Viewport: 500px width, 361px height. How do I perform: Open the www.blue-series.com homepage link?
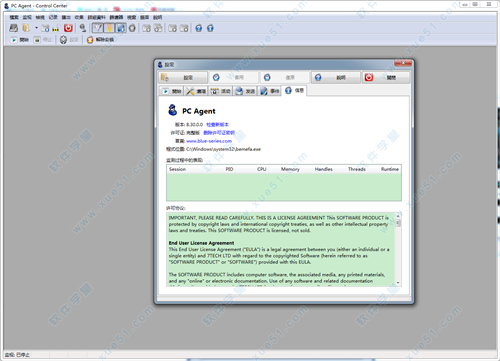[209, 141]
